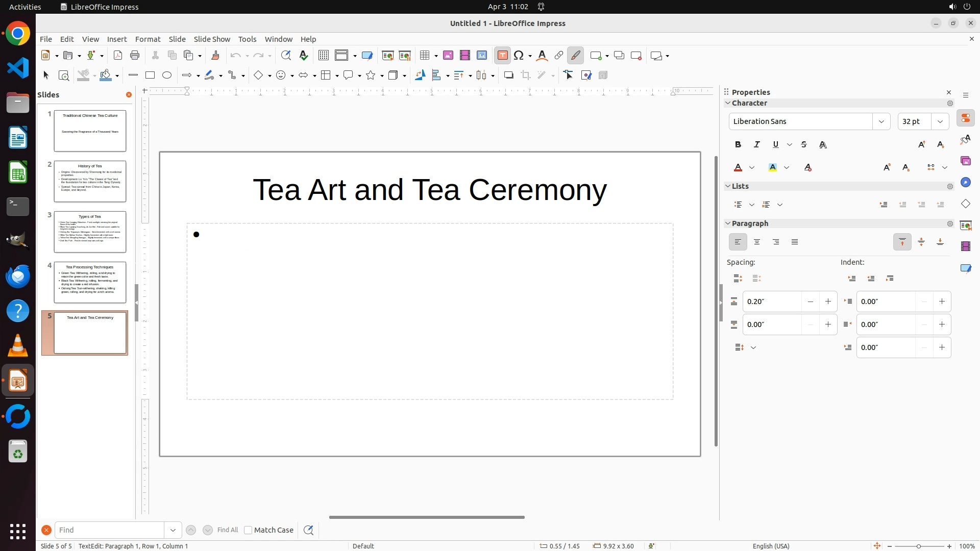Viewport: 980px width, 551px height.
Task: Click the Insert Image toolbar icon
Action: (x=448, y=56)
